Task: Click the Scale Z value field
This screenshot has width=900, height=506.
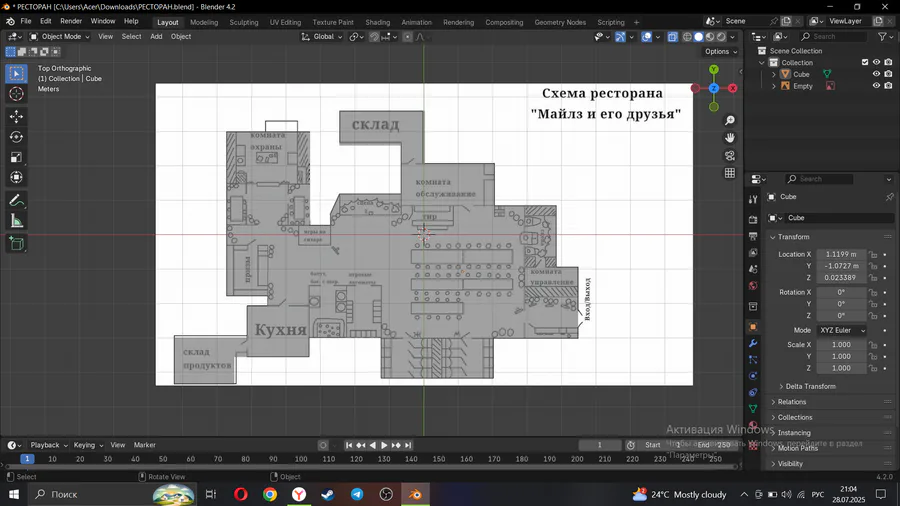Action: click(841, 368)
